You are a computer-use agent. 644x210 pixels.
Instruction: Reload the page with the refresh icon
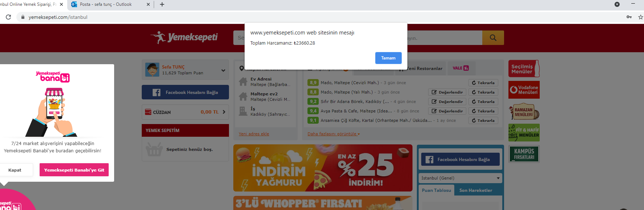pyautogui.click(x=8, y=17)
